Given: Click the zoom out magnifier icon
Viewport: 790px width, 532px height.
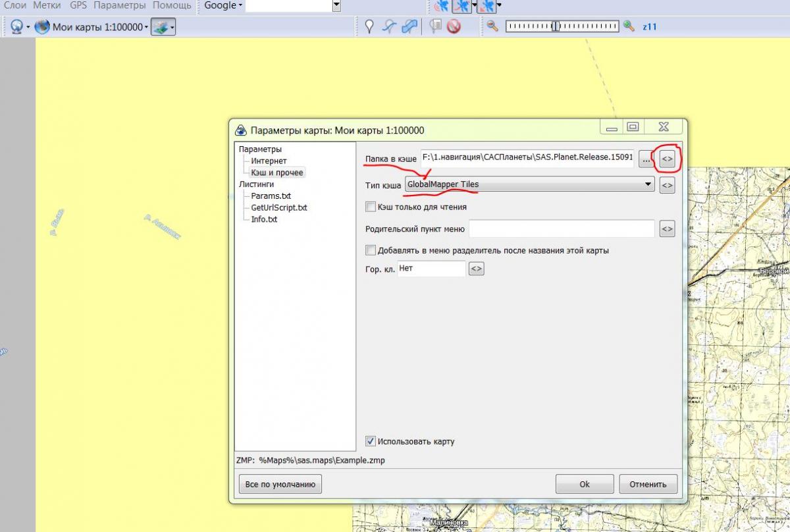Looking at the screenshot, I should click(492, 26).
